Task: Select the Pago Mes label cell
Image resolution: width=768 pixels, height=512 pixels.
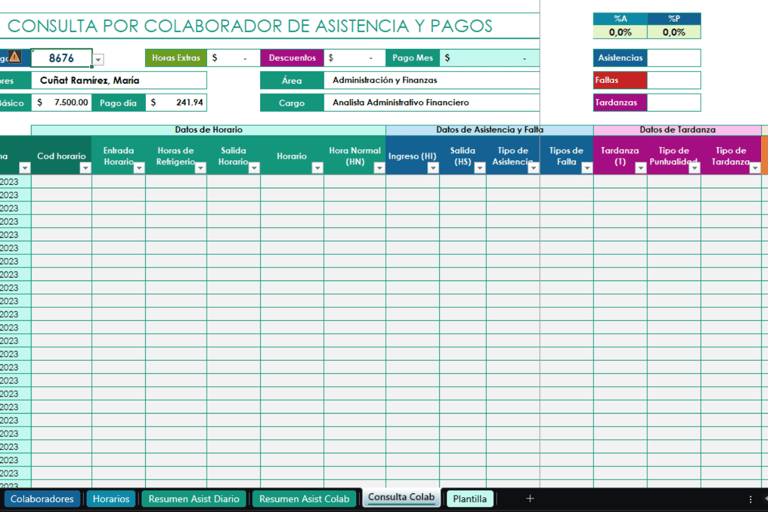Action: point(412,58)
